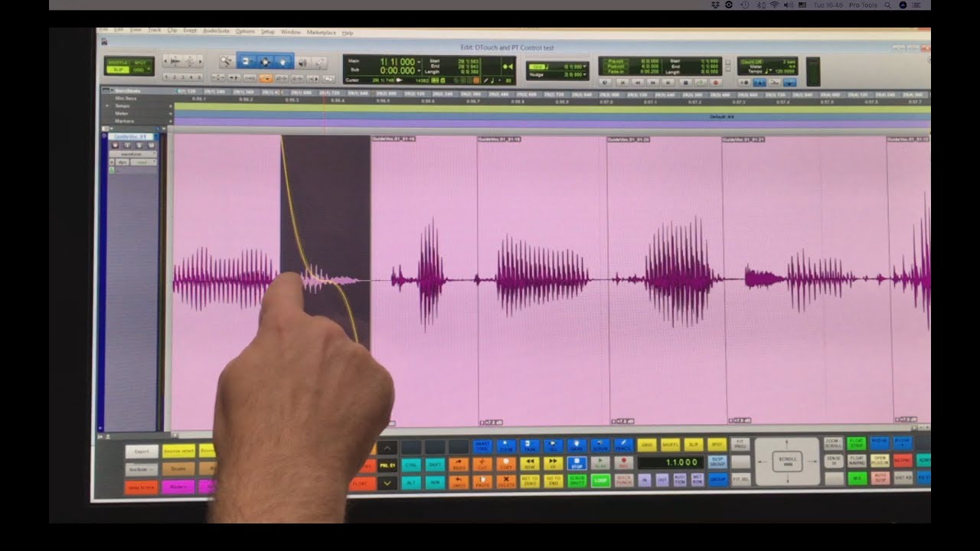The width and height of the screenshot is (980, 551).
Task: Tap the Export touch button
Action: pyautogui.click(x=142, y=452)
